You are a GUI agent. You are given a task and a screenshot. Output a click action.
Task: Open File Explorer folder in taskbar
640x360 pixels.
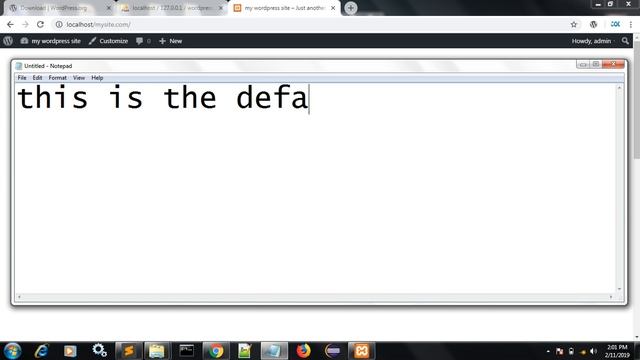[x=157, y=351]
